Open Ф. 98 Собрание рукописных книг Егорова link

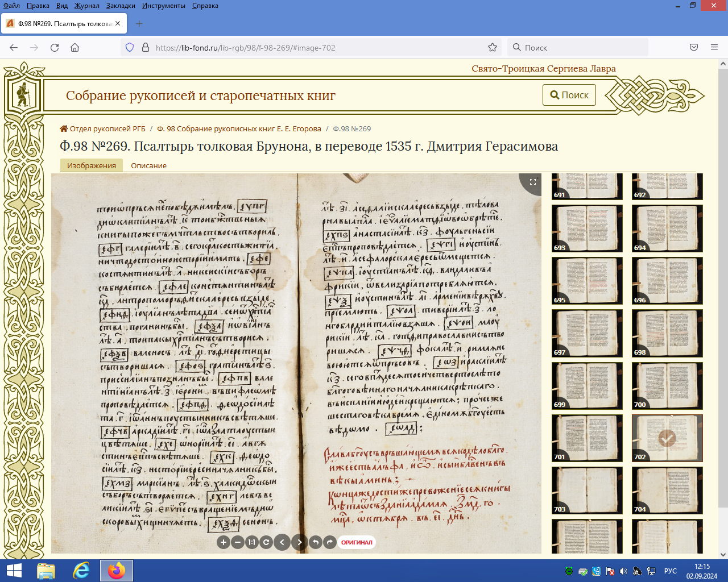tap(239, 128)
